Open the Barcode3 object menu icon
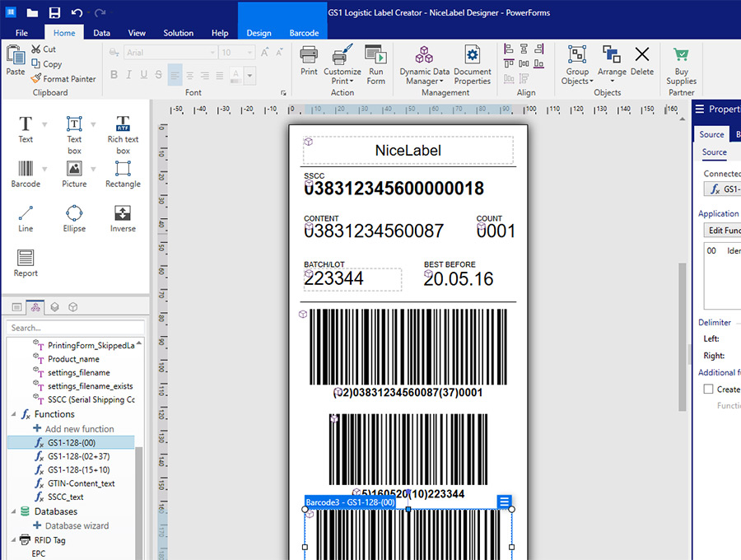Viewport: 741px width, 560px height. (504, 501)
